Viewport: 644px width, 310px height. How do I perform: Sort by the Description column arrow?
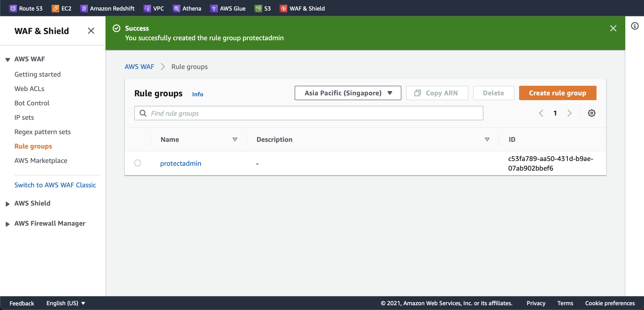(487, 139)
